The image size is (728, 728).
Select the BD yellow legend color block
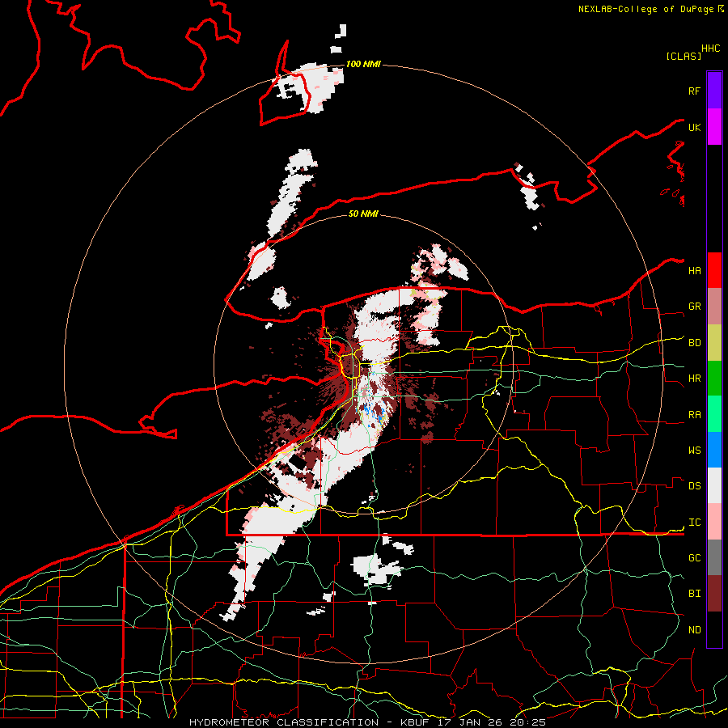click(714, 342)
